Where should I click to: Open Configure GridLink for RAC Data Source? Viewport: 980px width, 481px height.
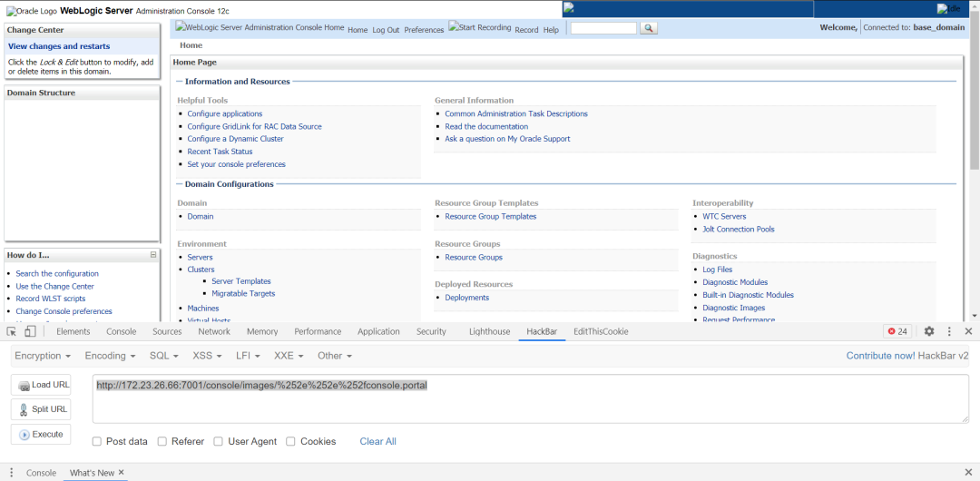(x=254, y=126)
